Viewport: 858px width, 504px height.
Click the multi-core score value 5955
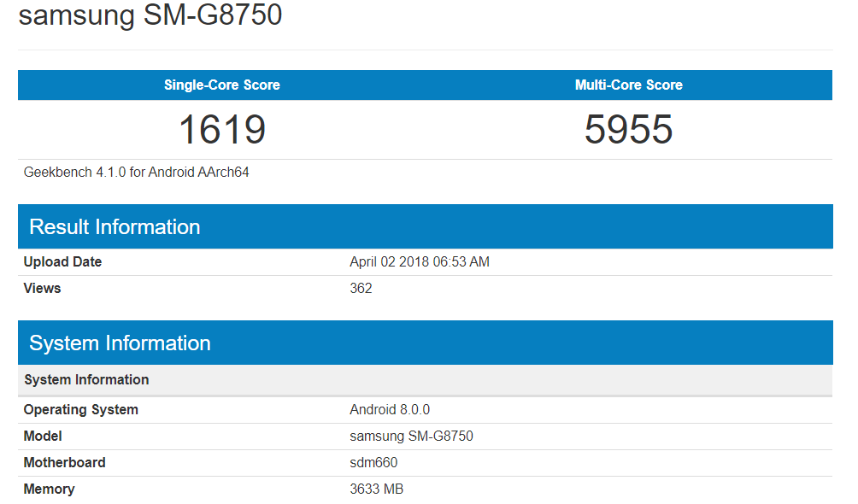click(x=628, y=130)
